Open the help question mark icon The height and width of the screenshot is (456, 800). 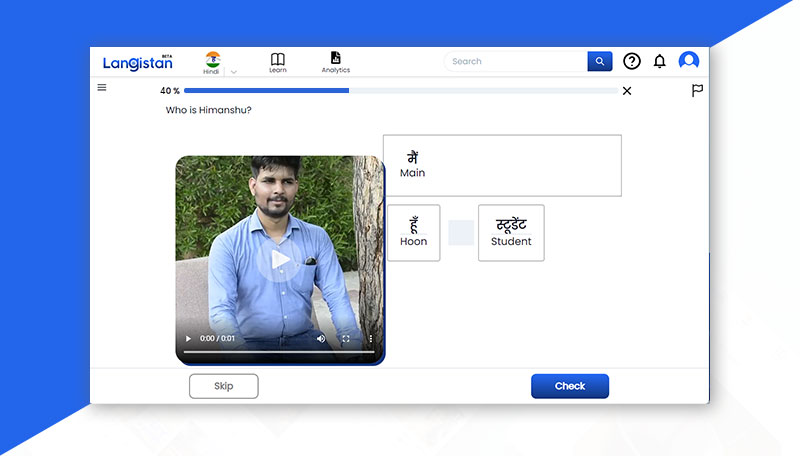(x=631, y=61)
